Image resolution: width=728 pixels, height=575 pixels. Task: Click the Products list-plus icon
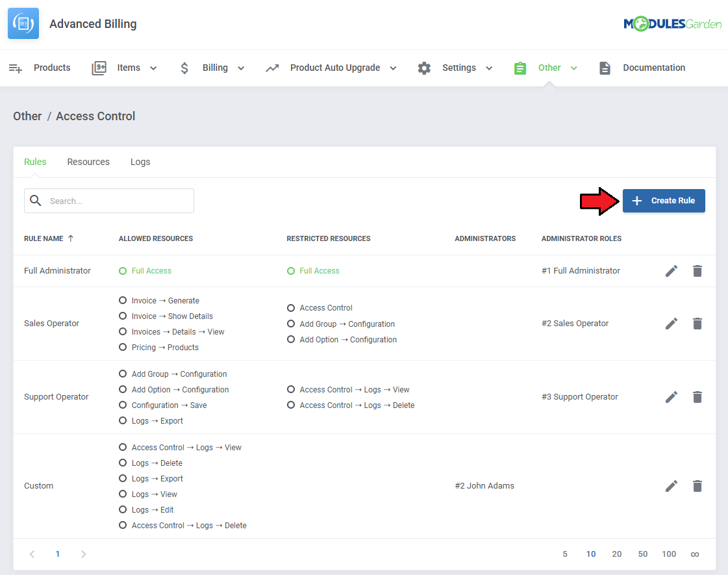(x=16, y=68)
